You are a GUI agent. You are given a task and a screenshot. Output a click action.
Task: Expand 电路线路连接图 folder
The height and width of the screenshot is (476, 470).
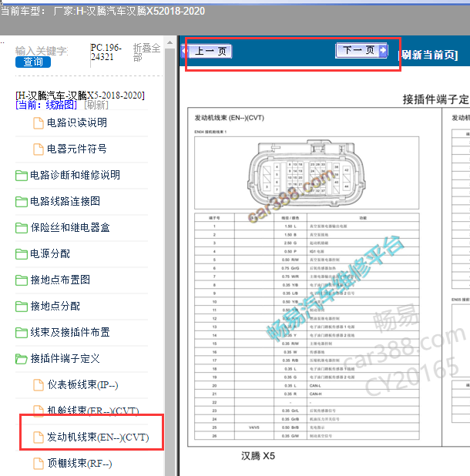[65, 201]
